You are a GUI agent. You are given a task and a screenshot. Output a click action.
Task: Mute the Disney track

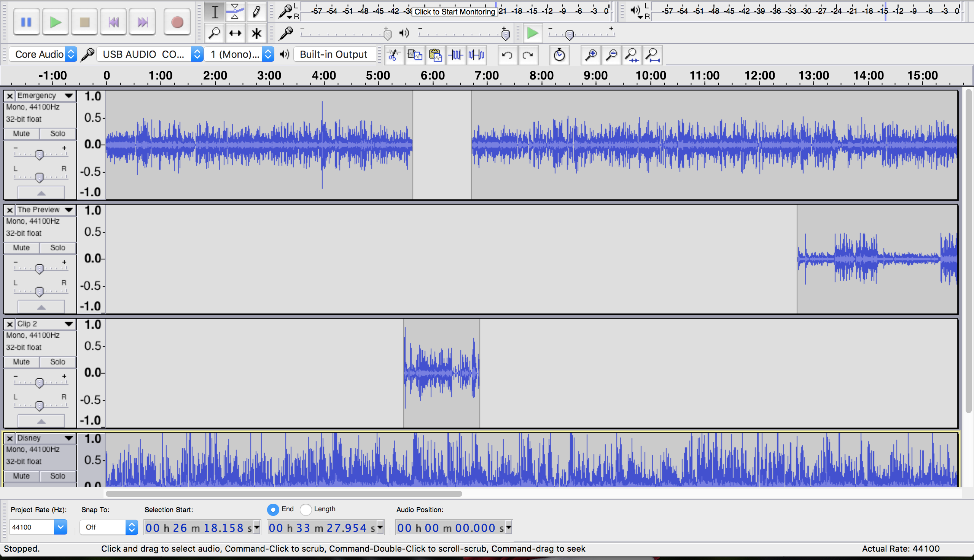click(21, 476)
